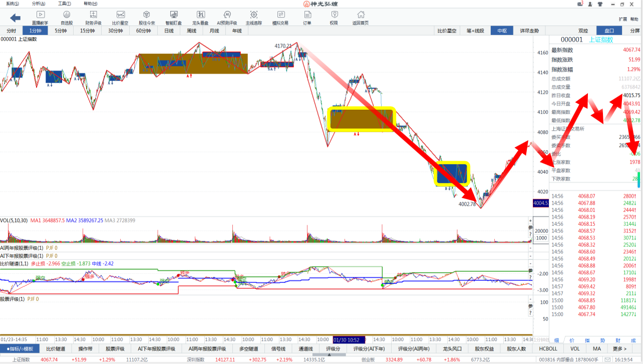Toggle the 笔+线段 overlay button
This screenshot has height=364, width=643.
[475, 31]
